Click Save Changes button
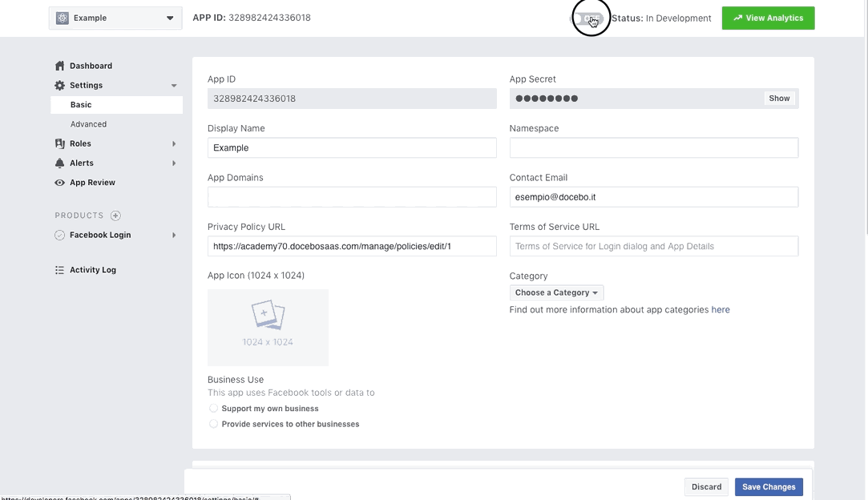Screen dimensions: 868x500 (x=769, y=486)
